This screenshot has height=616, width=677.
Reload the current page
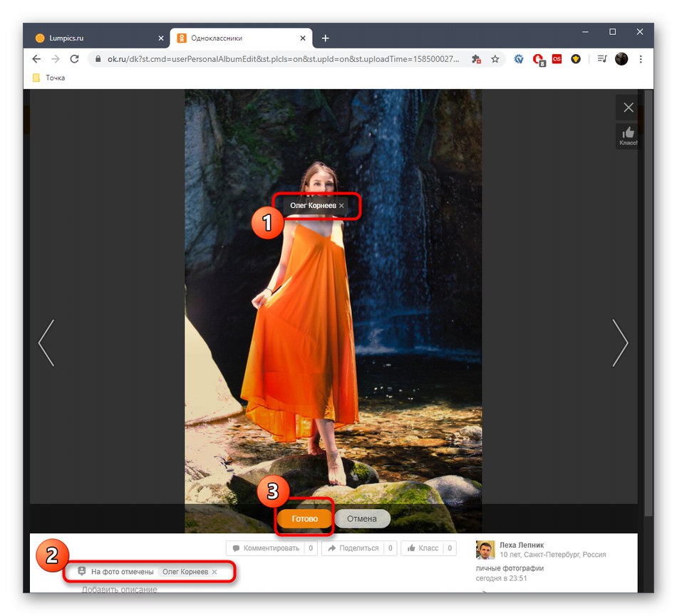(x=74, y=59)
